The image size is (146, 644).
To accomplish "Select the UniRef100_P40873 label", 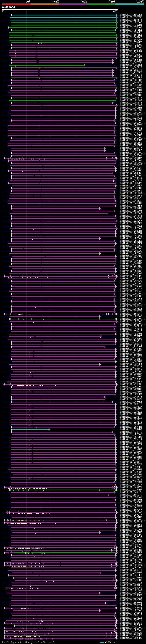I will (131, 329).
